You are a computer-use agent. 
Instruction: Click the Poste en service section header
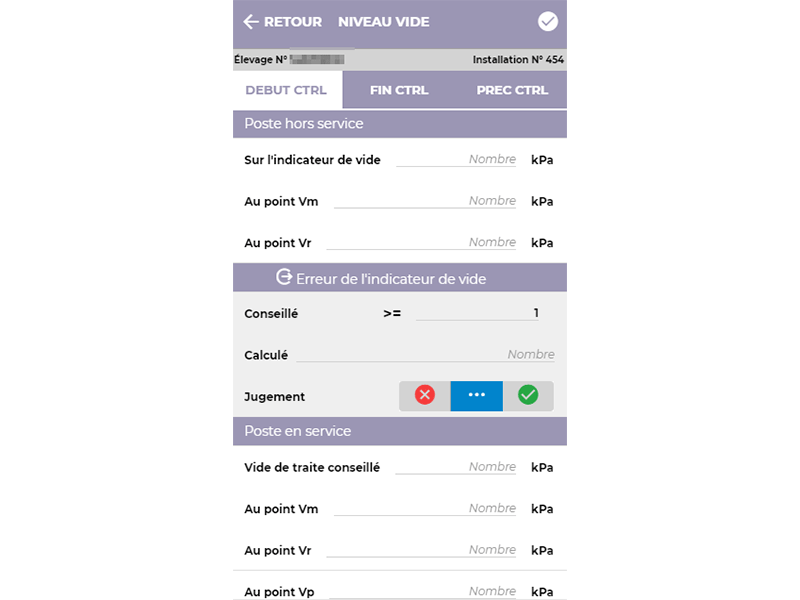400,431
